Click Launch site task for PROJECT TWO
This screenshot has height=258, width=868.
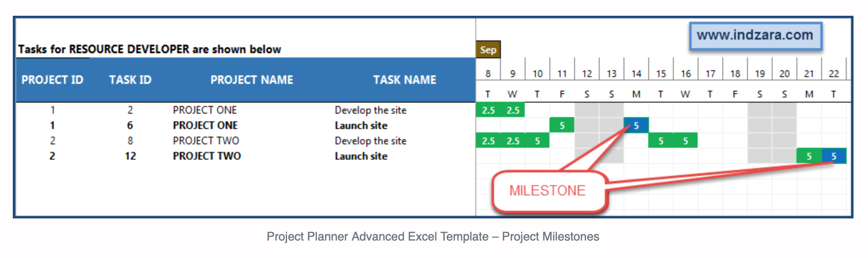pyautogui.click(x=361, y=156)
